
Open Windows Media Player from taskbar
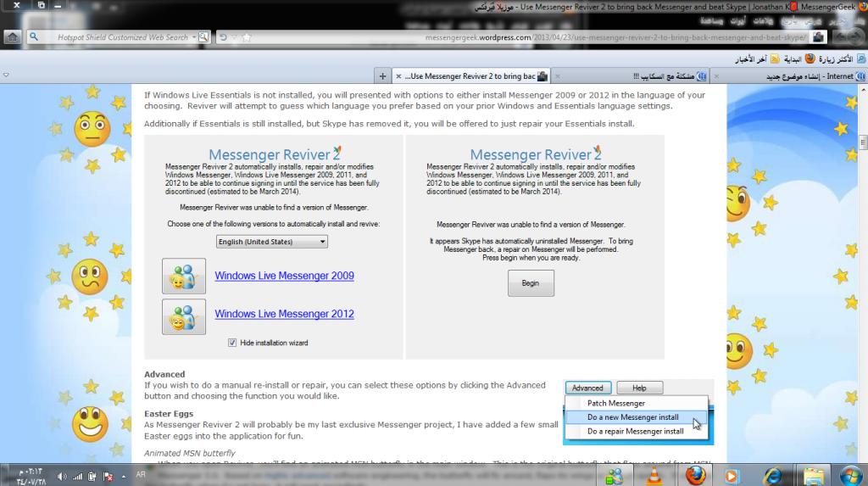tap(732, 474)
